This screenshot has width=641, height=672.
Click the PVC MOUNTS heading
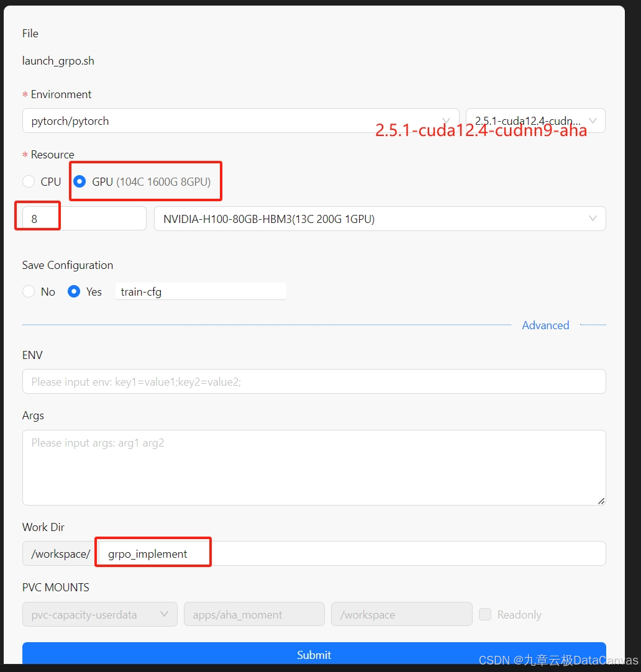click(56, 587)
